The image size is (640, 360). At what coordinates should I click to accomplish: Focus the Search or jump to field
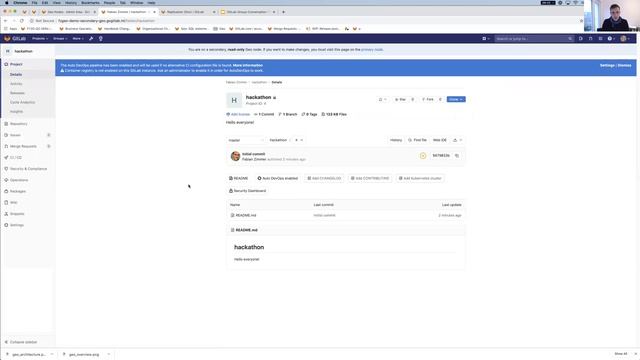click(534, 39)
